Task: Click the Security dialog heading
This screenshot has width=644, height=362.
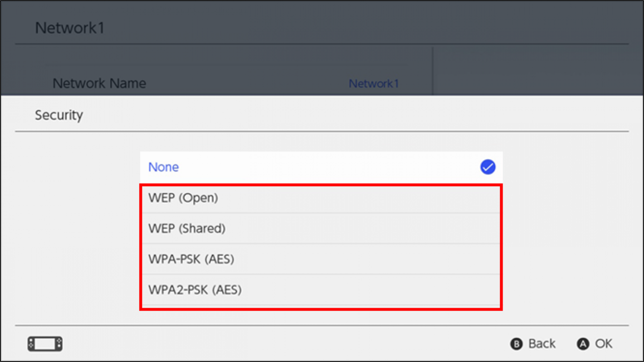Action: [x=59, y=115]
